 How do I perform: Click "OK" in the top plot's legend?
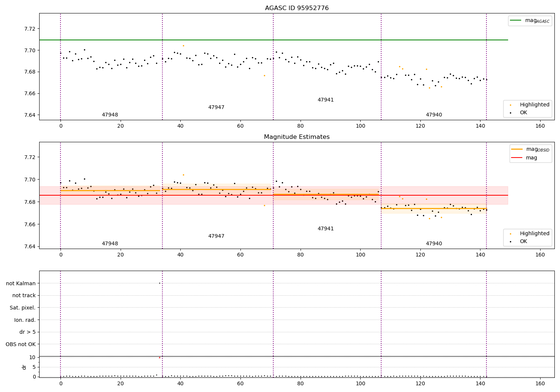[523, 112]
